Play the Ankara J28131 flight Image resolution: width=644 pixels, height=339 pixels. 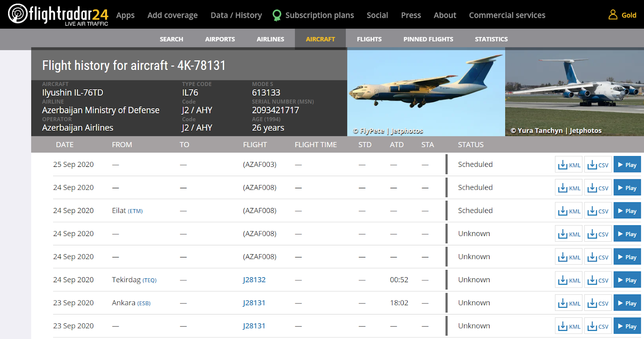tap(627, 303)
